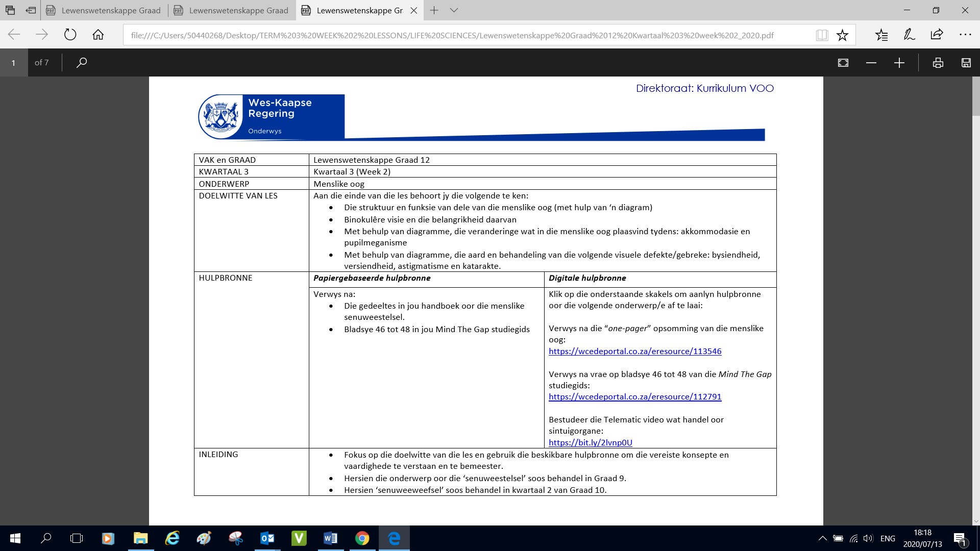
Task: Click Microsoft Edge taskbar icon
Action: [394, 538]
